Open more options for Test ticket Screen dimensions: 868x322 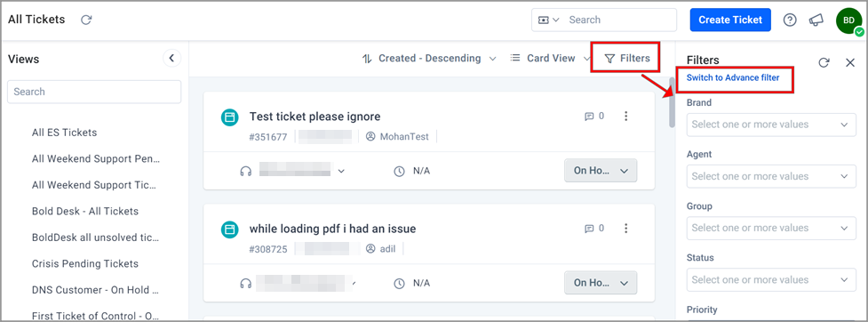(x=626, y=117)
